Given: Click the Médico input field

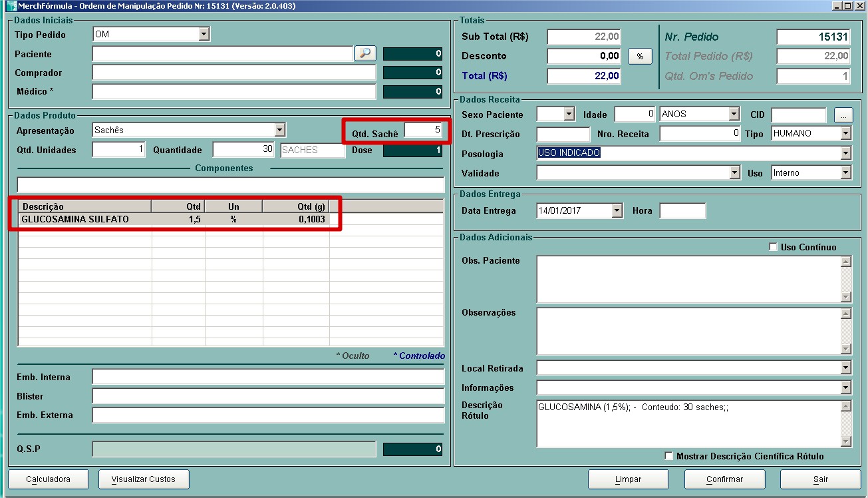Looking at the screenshot, I should [233, 91].
